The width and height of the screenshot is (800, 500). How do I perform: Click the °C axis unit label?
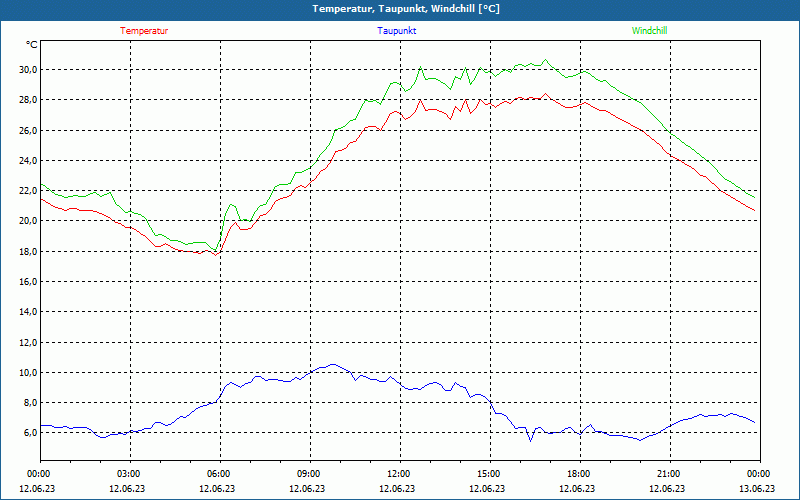click(x=32, y=45)
